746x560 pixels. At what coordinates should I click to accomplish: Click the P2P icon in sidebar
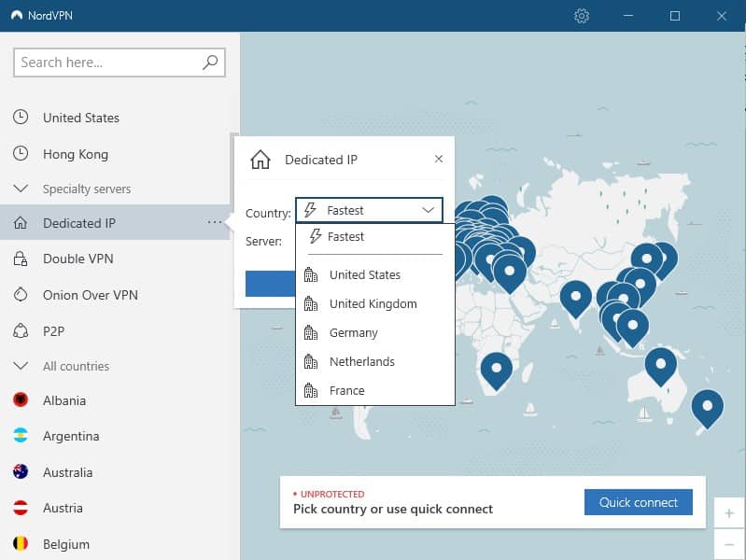tap(21, 330)
